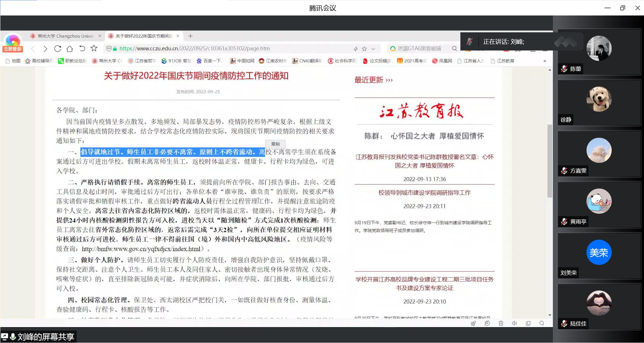Click muted mic icon next to 陈蕾

tap(564, 69)
